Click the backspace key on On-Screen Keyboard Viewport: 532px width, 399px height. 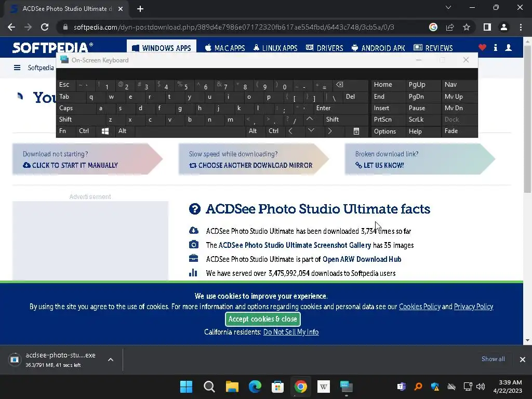[350, 85]
